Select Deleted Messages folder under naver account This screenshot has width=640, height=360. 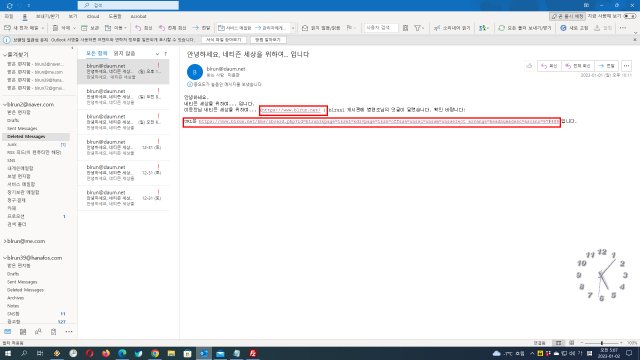[26, 136]
